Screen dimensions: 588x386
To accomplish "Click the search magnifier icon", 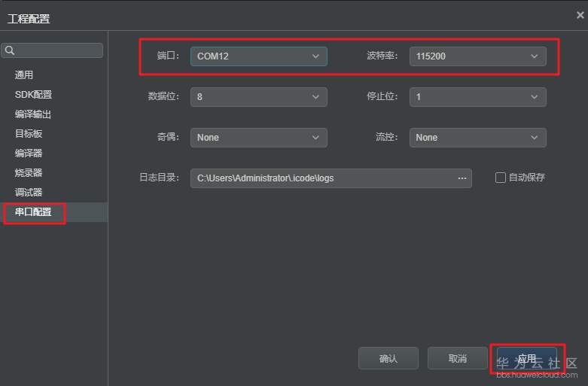I will click(10, 50).
